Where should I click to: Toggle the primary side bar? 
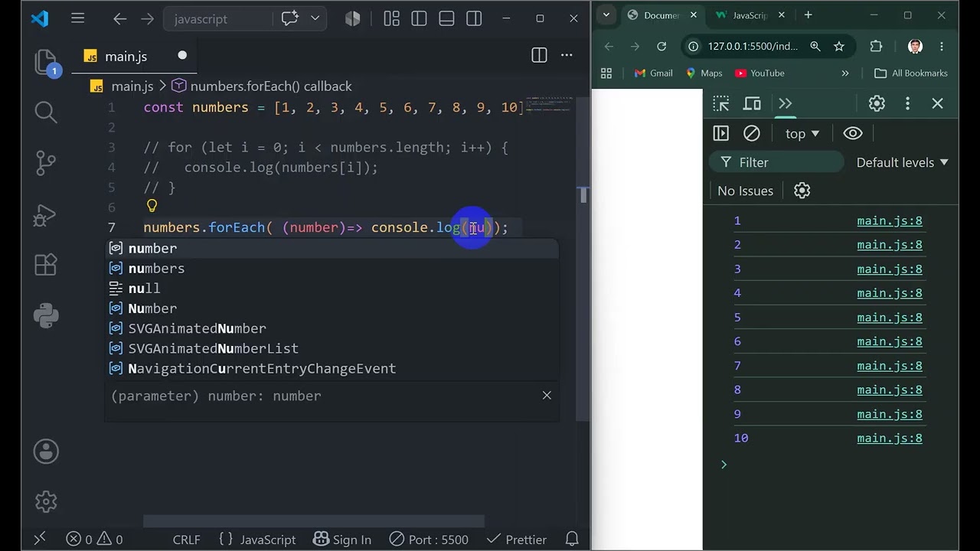[x=419, y=19]
